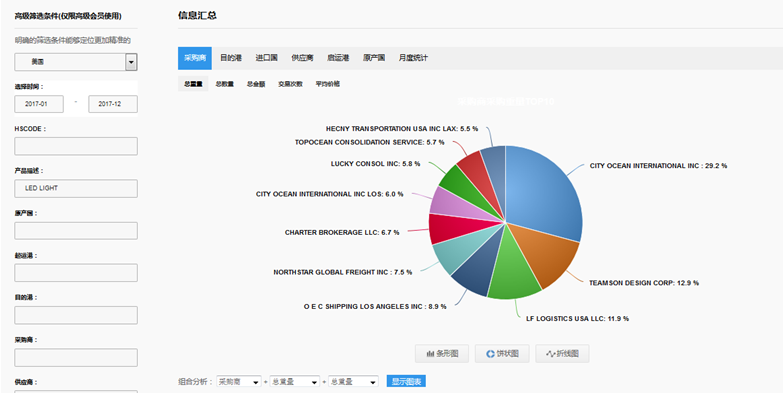The height and width of the screenshot is (408, 783).
Task: Click label 'LUCKY CONSOL INC: 5.8 %'
Action: coord(376,164)
